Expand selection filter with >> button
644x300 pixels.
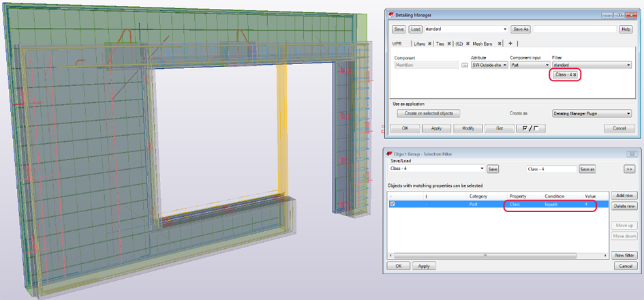pos(630,168)
